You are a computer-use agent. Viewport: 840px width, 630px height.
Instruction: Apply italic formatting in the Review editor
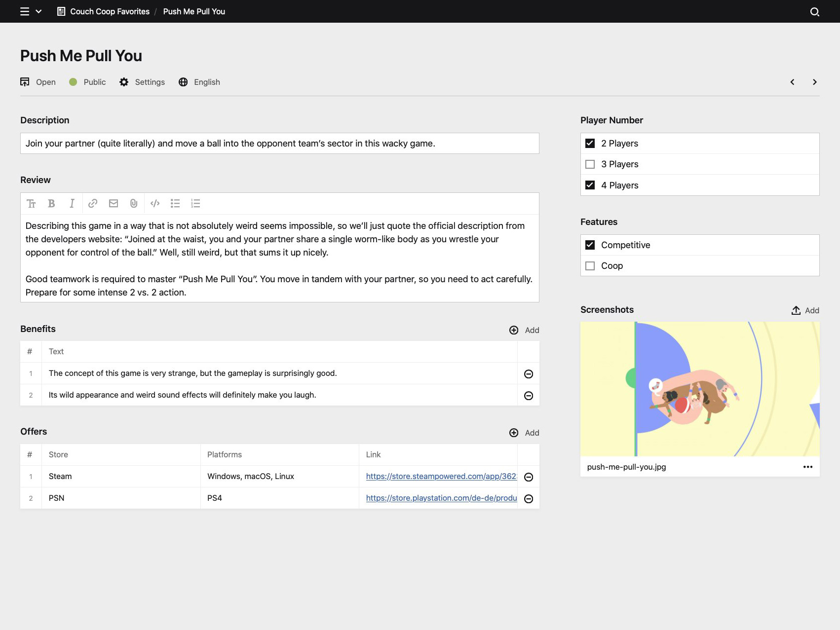pos(72,203)
